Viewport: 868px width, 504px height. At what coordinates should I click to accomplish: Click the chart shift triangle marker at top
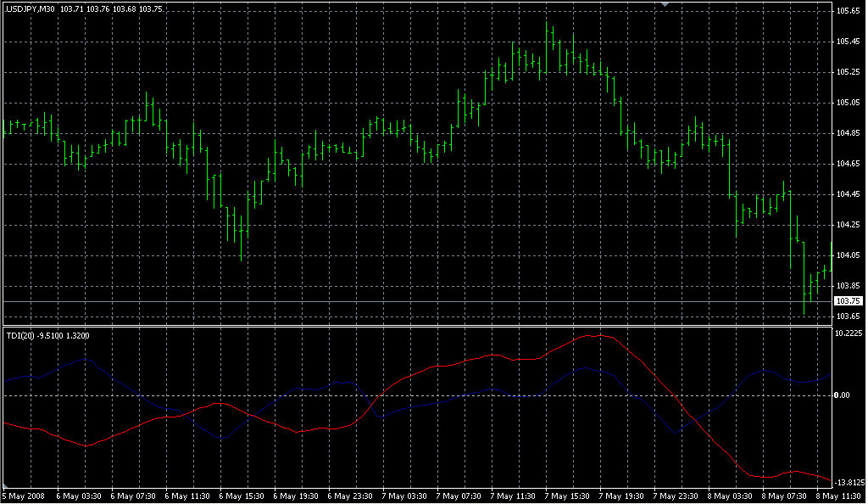(x=665, y=5)
